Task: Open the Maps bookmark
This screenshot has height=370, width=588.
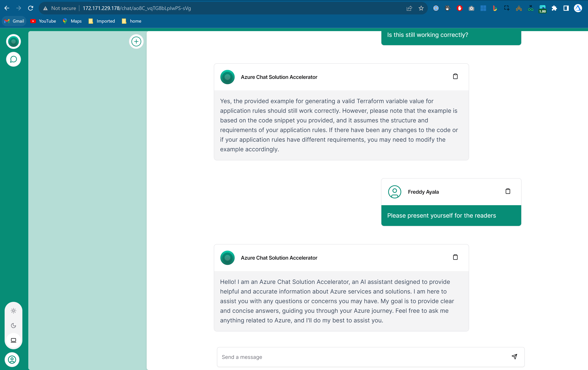Action: pos(72,21)
